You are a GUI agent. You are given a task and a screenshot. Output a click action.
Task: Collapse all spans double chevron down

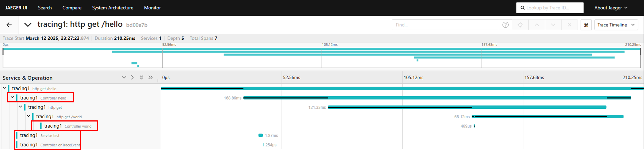[141, 77]
